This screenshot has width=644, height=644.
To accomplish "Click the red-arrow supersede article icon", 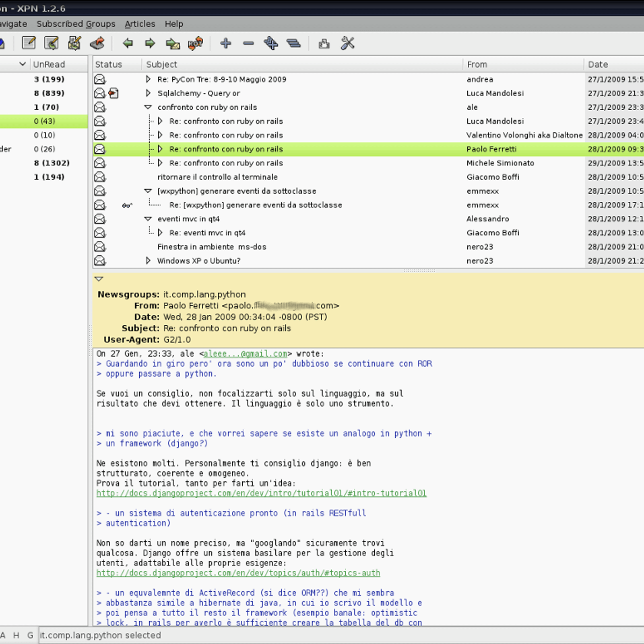I will [x=97, y=43].
